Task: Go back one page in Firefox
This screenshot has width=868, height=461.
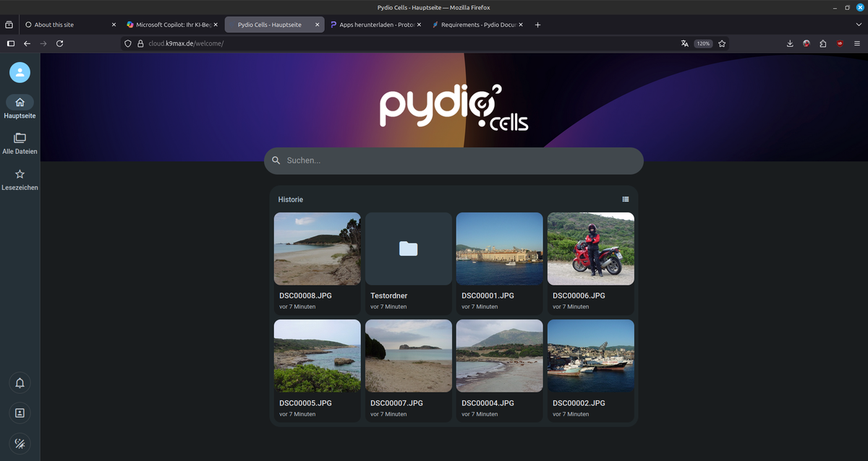Action: pyautogui.click(x=27, y=43)
